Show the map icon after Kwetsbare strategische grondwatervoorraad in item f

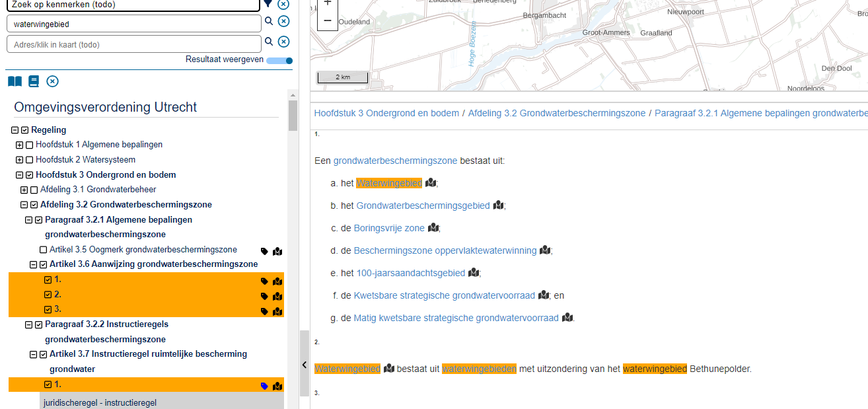pos(544,295)
